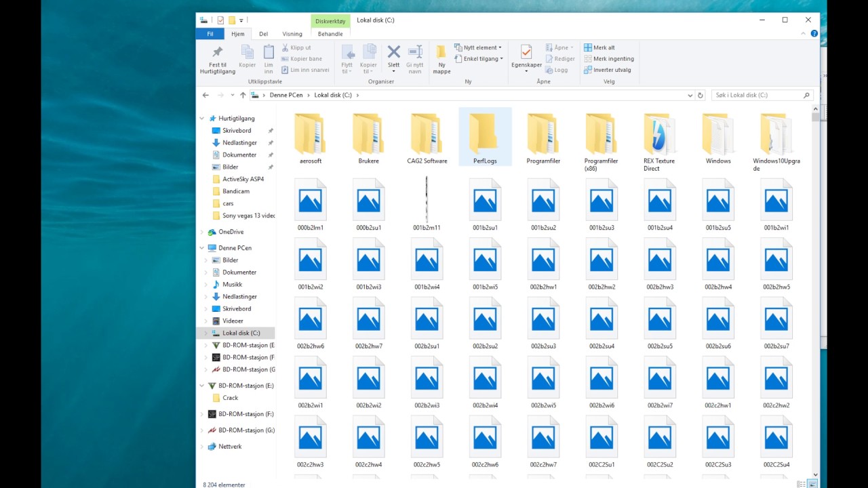Switch to the Del tab
The image size is (868, 488).
[264, 34]
